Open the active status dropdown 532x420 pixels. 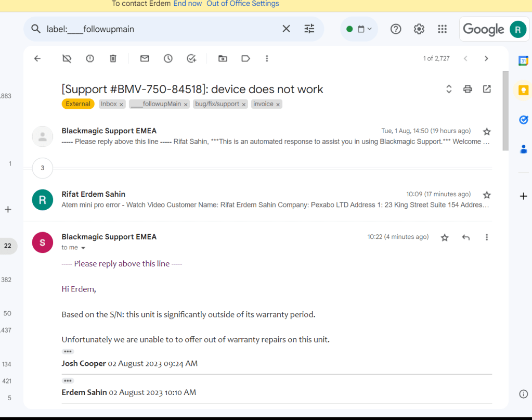(359, 29)
